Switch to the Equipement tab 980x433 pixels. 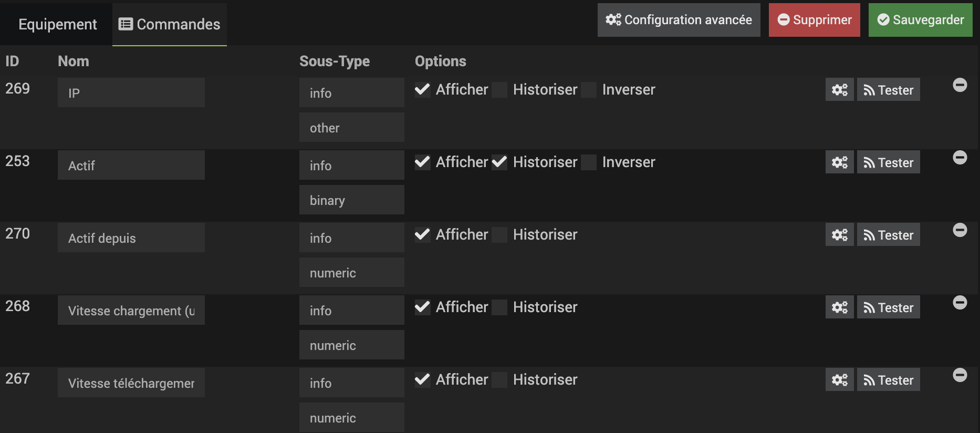57,24
